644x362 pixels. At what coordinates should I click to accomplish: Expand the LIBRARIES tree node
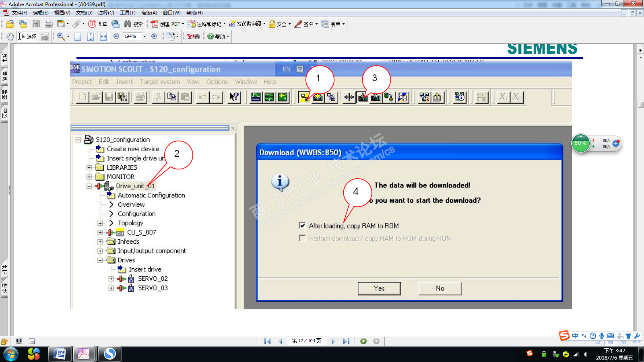(x=89, y=168)
